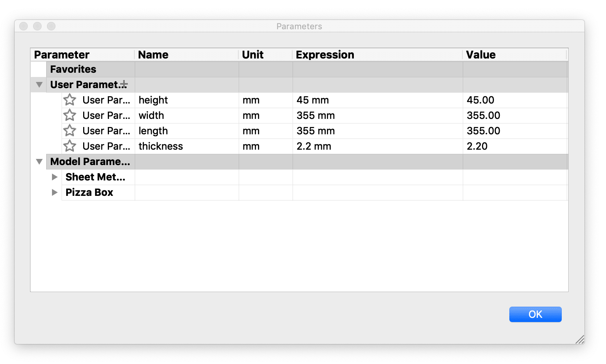This screenshot has width=606, height=364.
Task: Favorite the width parameter star
Action: coord(70,115)
